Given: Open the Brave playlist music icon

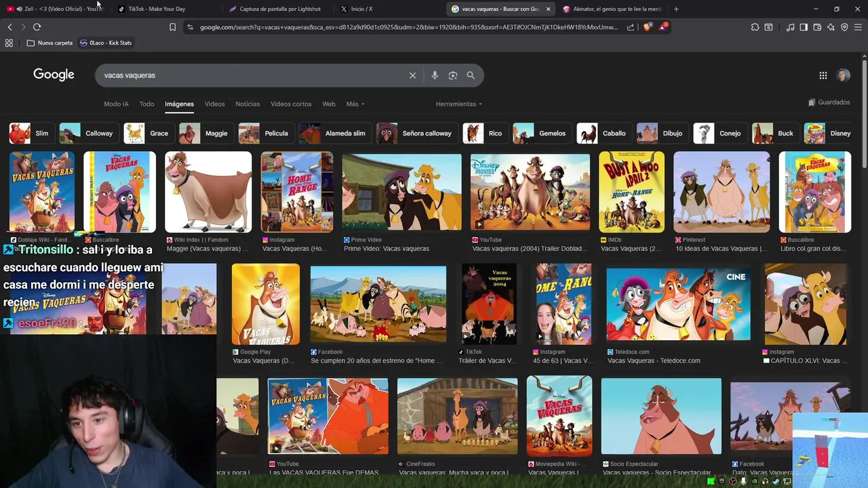Looking at the screenshot, I should [790, 27].
